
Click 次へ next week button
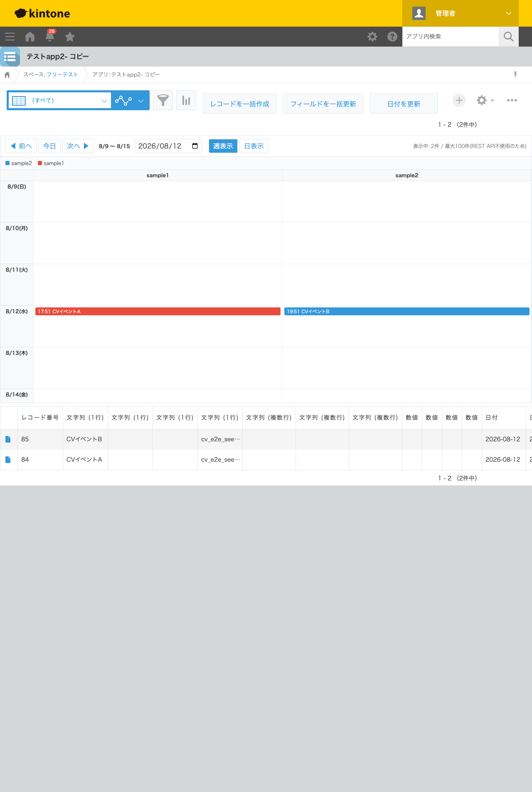point(78,146)
